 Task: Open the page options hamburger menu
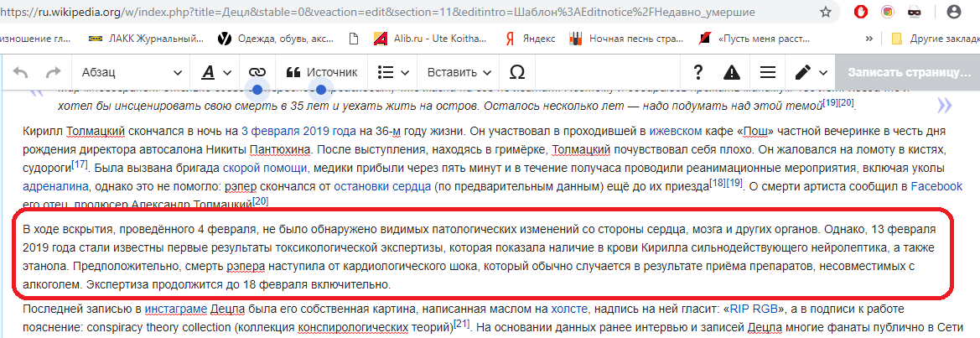[x=767, y=72]
